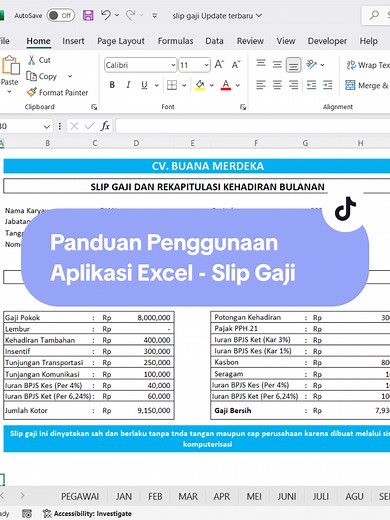Open the PEGAWAI sheet tab
The image size is (390, 520).
pyautogui.click(x=80, y=496)
